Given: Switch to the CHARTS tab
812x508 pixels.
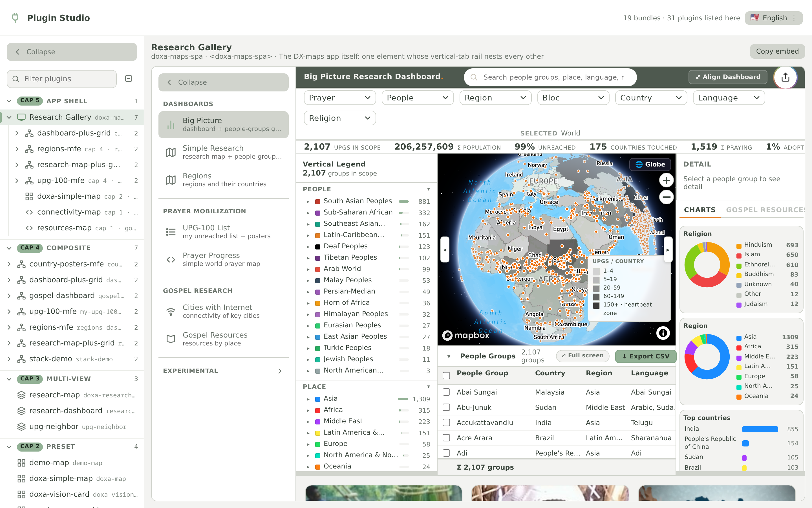Looking at the screenshot, I should pyautogui.click(x=700, y=210).
